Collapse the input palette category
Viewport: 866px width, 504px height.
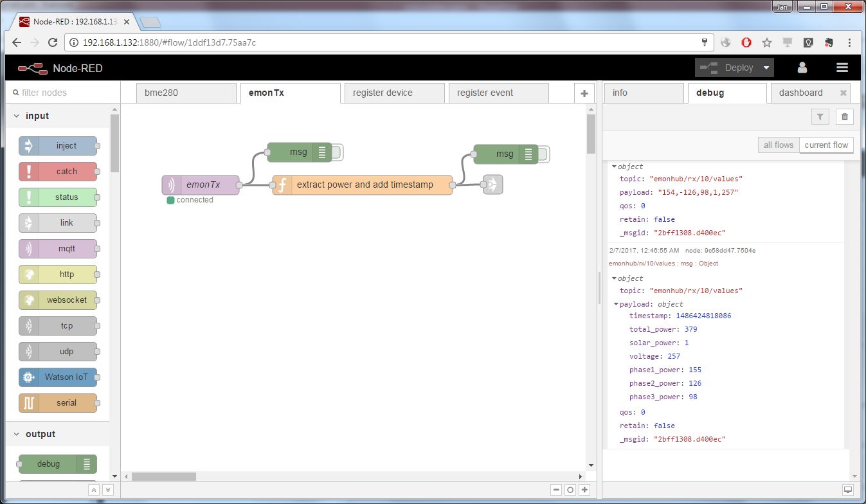point(16,116)
